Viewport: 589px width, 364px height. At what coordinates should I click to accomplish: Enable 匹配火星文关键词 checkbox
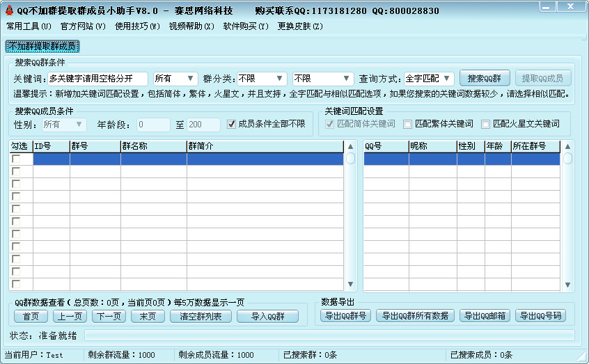(x=486, y=124)
